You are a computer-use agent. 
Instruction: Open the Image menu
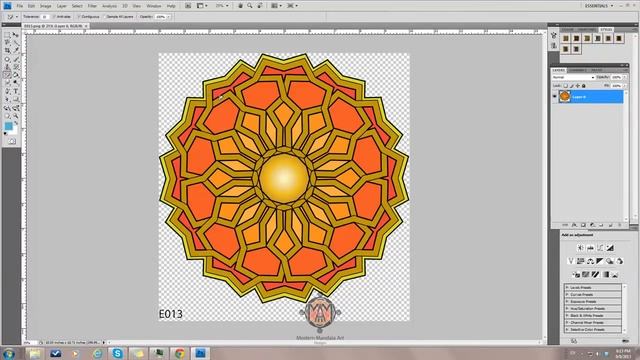[45, 6]
